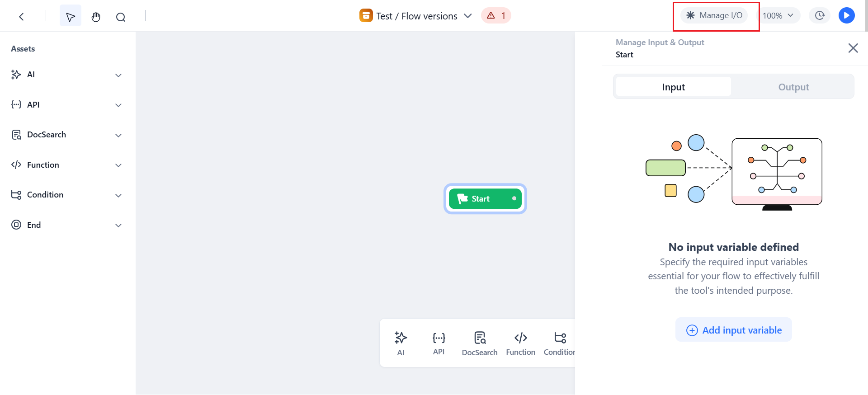Open the 100% zoom level dropdown
Image resolution: width=868 pixels, height=395 pixels.
(x=778, y=15)
